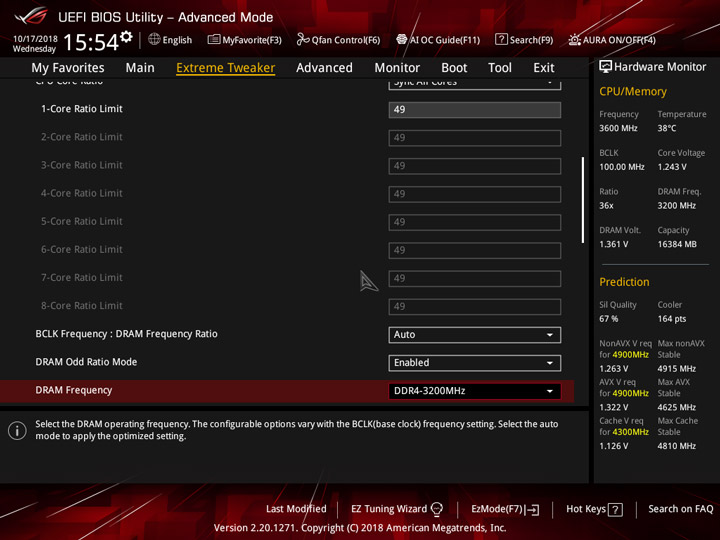Click the 4915 MHz Max nonAVX value
The width and height of the screenshot is (720, 540).
pos(676,369)
